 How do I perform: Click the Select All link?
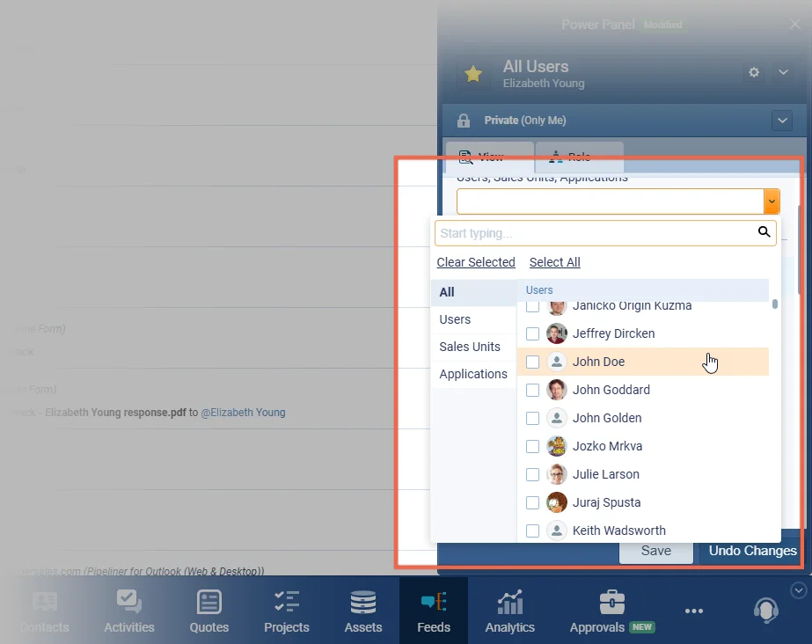tap(554, 262)
